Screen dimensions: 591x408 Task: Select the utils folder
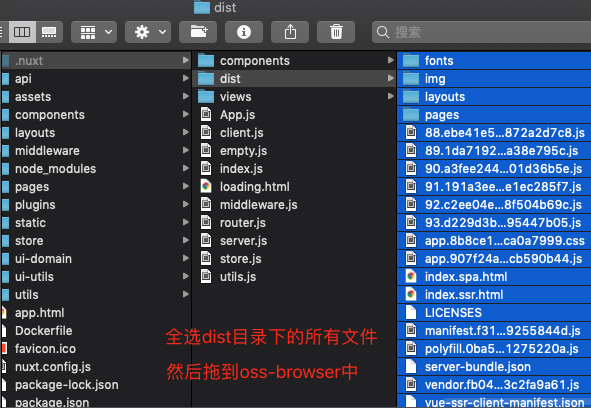96,294
